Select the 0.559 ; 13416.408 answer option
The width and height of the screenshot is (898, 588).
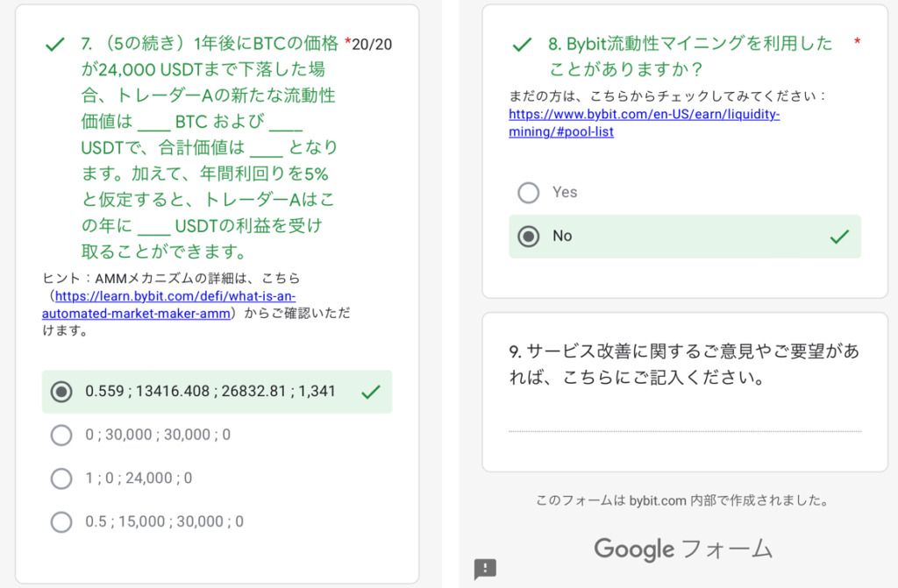pyautogui.click(x=217, y=392)
